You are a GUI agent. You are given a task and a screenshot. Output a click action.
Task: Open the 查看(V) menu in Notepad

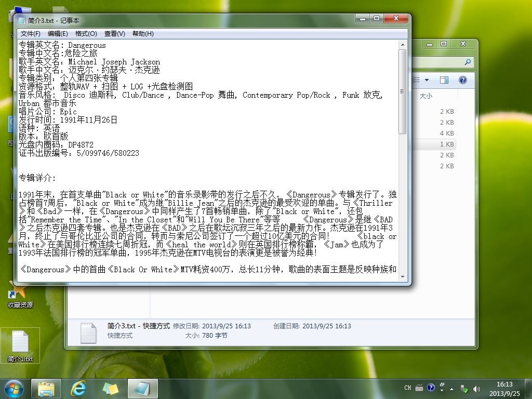pyautogui.click(x=115, y=34)
